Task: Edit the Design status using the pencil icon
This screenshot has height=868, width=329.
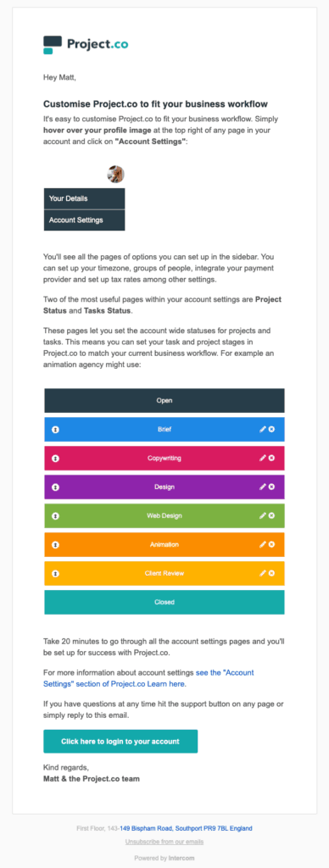Action: pos(263,487)
